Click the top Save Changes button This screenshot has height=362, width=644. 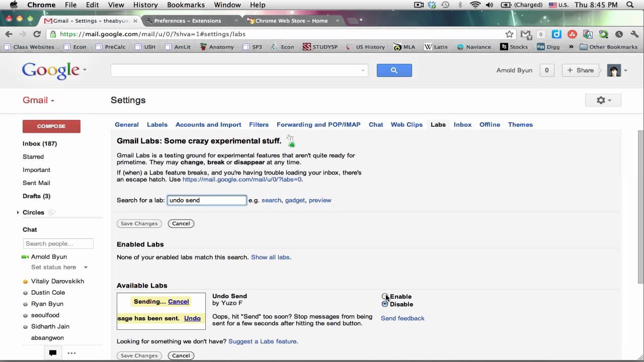[x=139, y=224]
